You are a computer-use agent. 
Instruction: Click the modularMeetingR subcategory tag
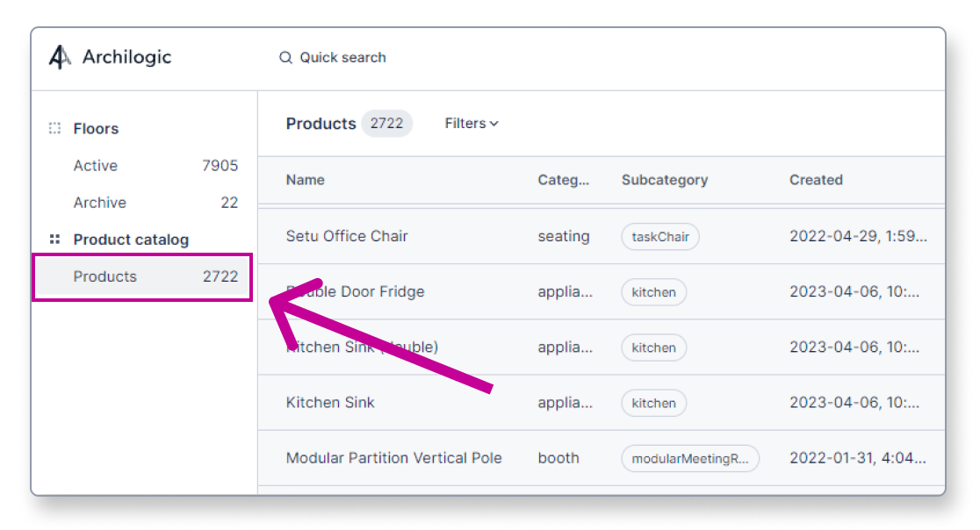(x=690, y=458)
